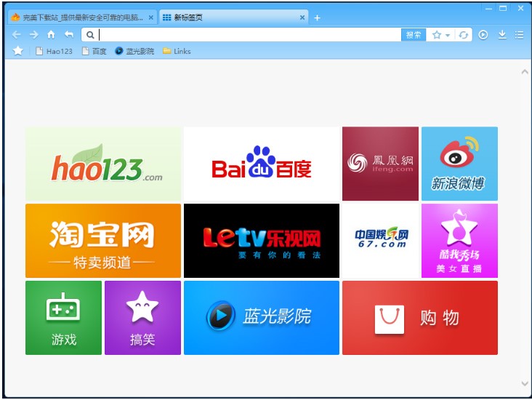Close the 完美下载站 tab
This screenshot has width=532, height=400.
[151, 17]
